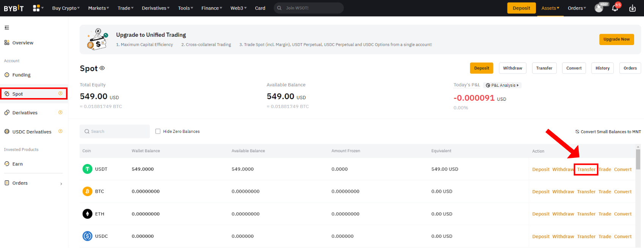Click the Orders button near Spot header

coord(630,68)
